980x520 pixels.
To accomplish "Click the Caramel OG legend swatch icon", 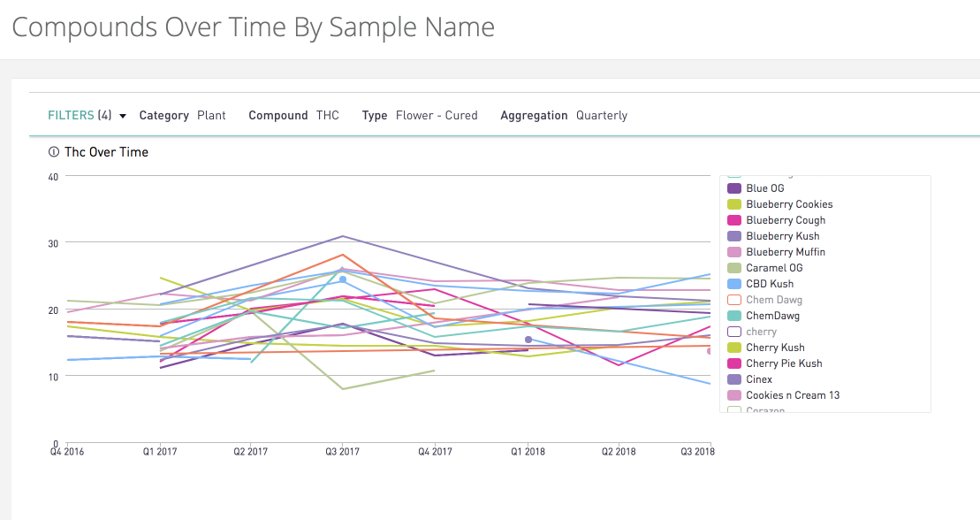I will click(733, 268).
